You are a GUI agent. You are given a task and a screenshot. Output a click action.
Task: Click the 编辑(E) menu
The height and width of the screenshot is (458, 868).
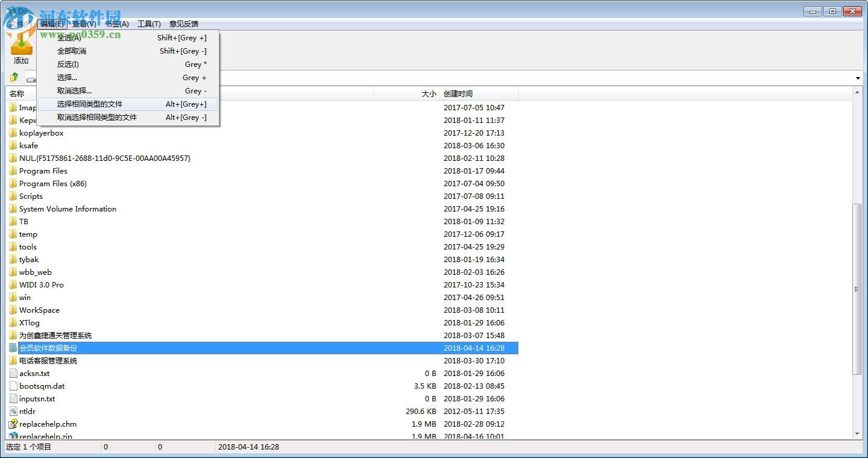pos(52,24)
